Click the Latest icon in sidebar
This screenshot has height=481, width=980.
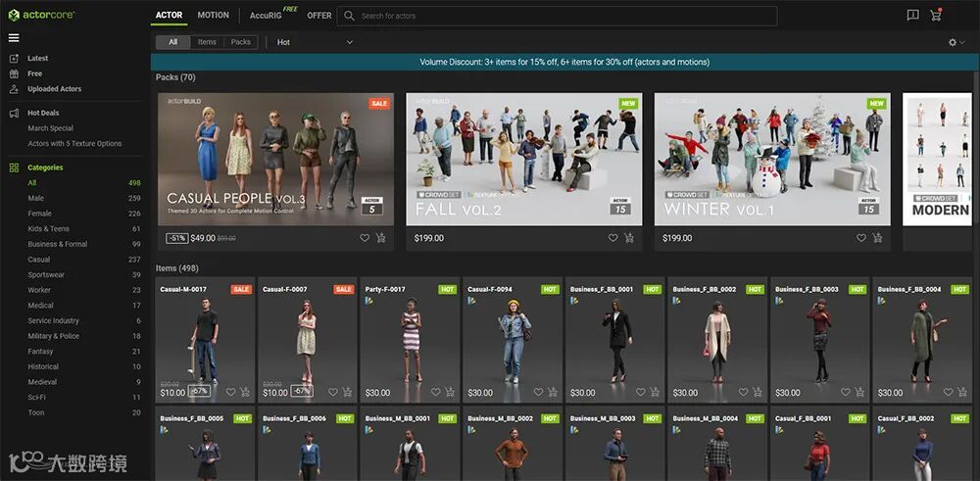coord(14,58)
